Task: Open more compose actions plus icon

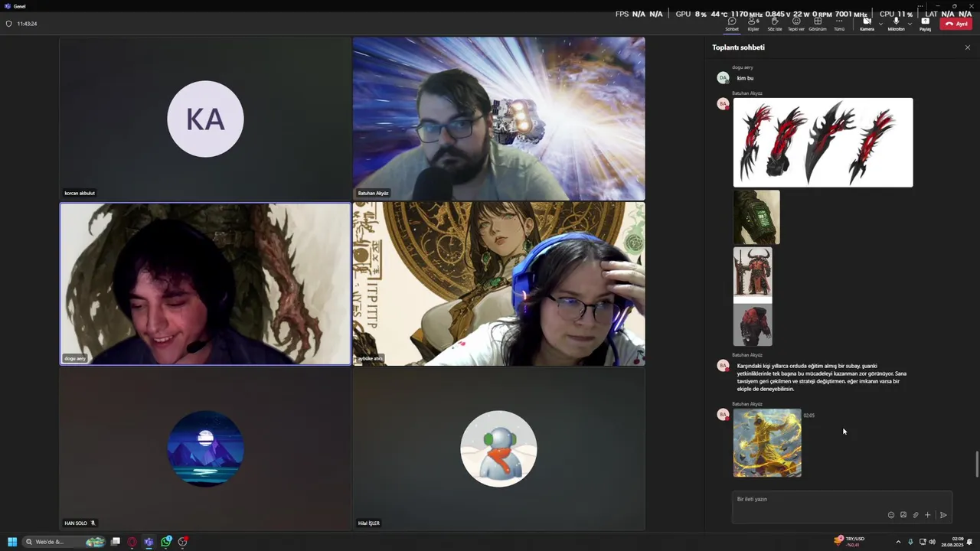Action: 927,515
